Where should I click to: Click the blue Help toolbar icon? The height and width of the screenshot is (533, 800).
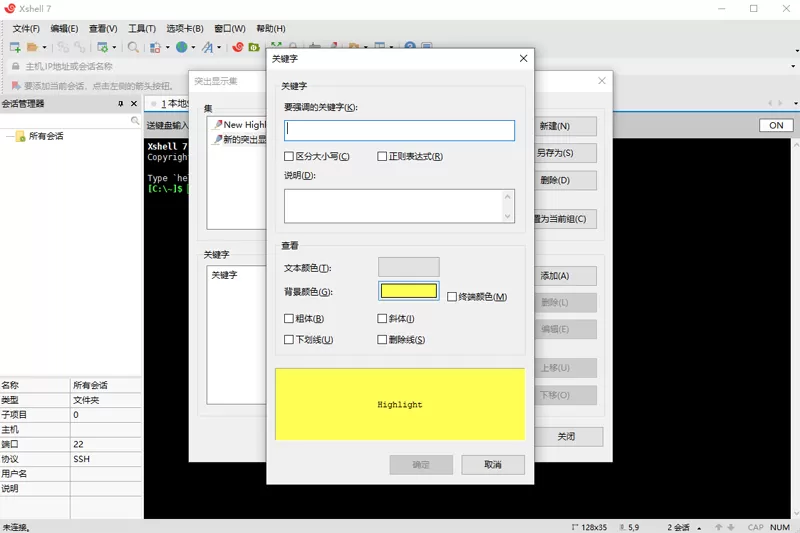pos(410,46)
